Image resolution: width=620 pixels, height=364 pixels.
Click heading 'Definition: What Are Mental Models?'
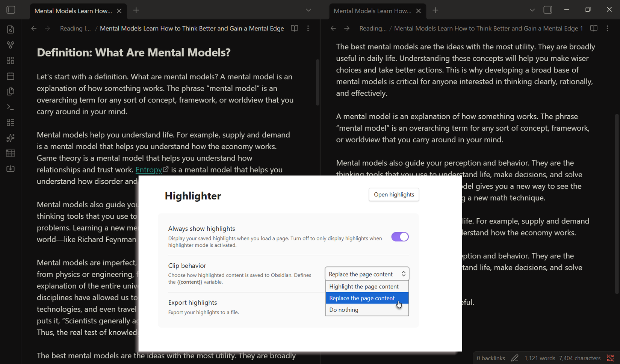(x=134, y=53)
